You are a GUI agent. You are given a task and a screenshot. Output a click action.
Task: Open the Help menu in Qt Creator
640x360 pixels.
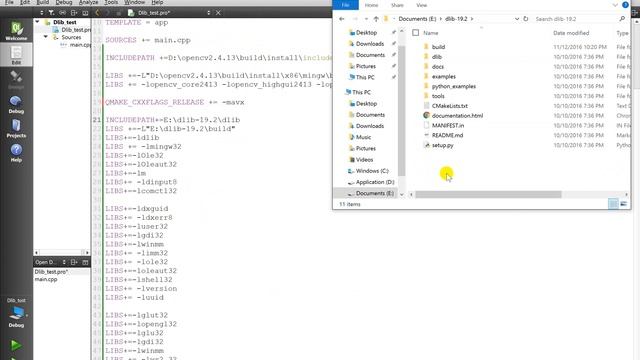point(157,2)
